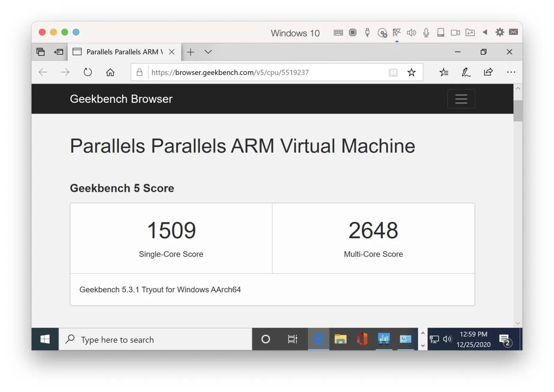
Task: Open the Parallels keyboard settings icon
Action: 338,33
